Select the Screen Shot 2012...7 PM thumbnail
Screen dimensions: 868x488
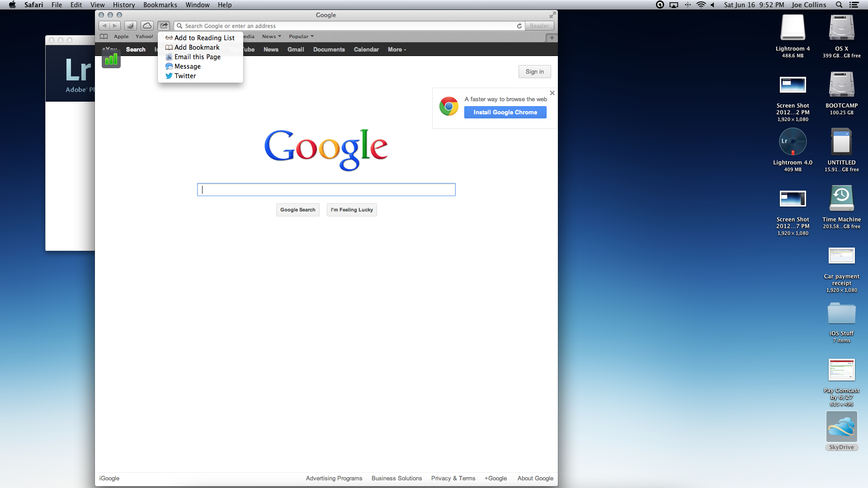tap(793, 199)
